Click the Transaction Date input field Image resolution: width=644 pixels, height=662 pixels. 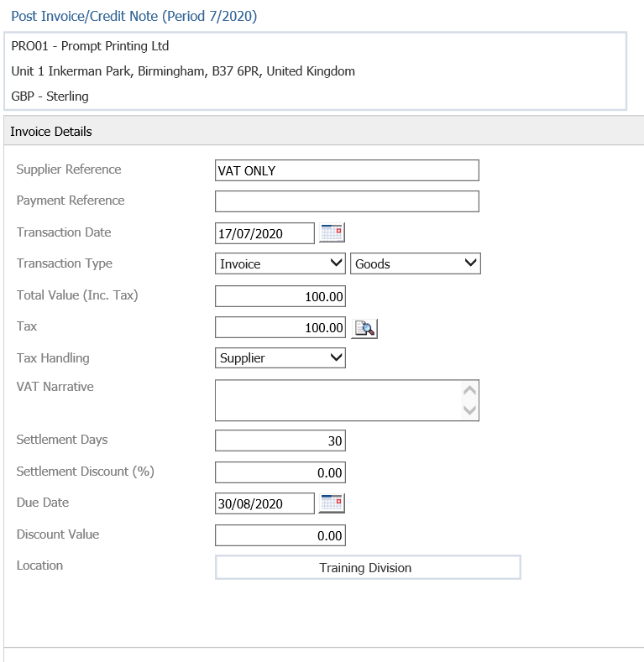(x=264, y=233)
